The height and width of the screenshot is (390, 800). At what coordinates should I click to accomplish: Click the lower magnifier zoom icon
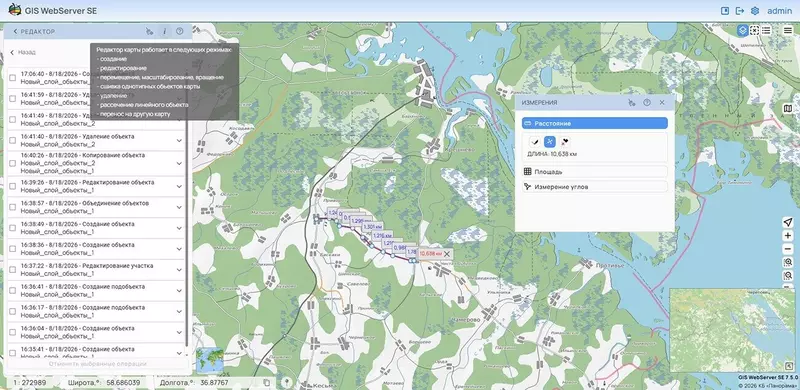pyautogui.click(x=788, y=276)
